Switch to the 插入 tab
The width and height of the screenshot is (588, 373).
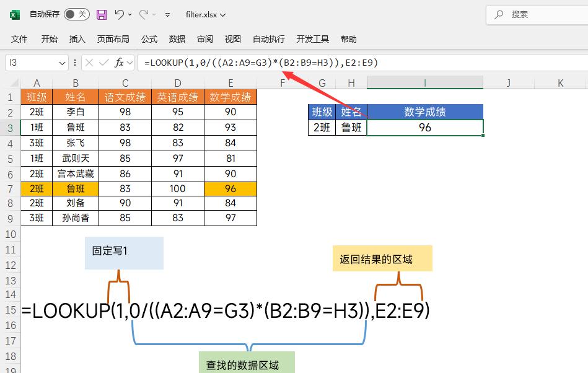click(77, 39)
